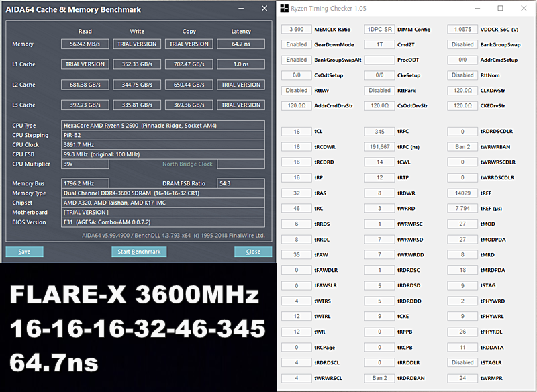Image resolution: width=537 pixels, height=392 pixels.
Task: Click the BankGroupSwapAlt Enabled value
Action: point(297,60)
